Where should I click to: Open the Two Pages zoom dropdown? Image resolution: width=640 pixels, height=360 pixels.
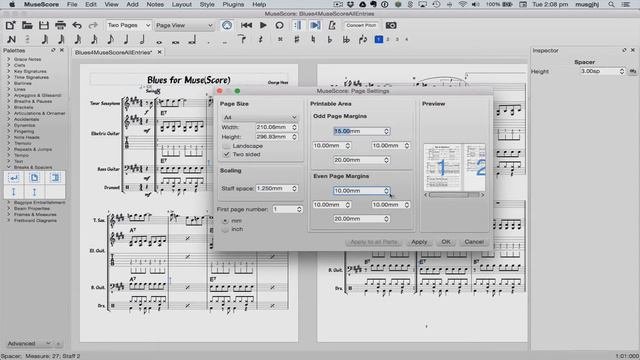pyautogui.click(x=128, y=25)
